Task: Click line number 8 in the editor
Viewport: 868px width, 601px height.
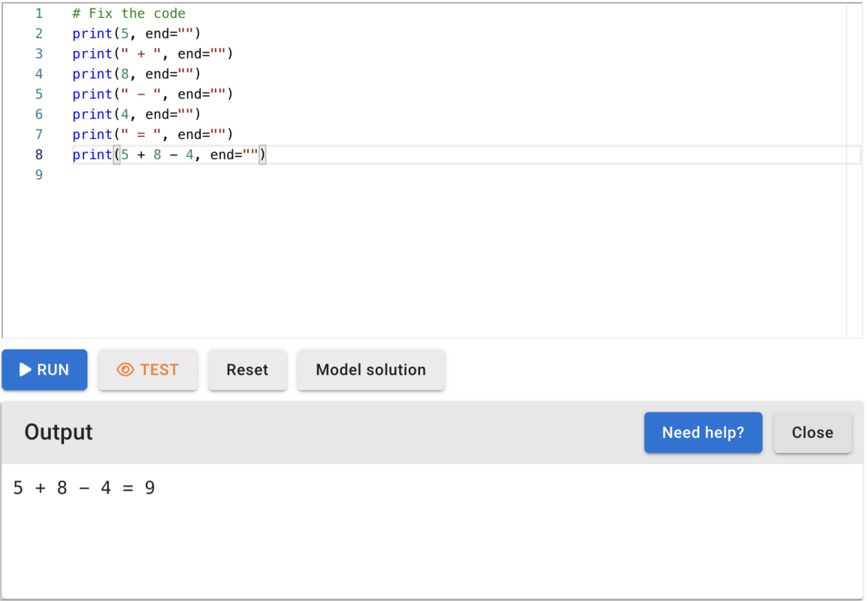Action: (38, 154)
